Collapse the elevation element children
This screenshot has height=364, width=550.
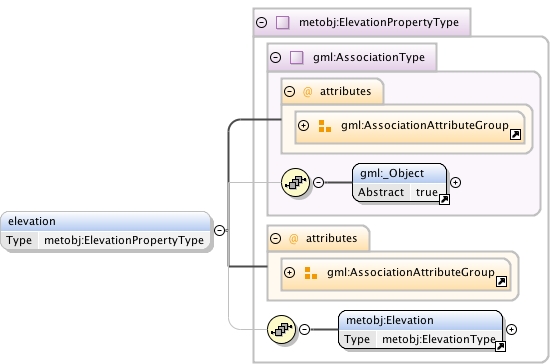(219, 230)
